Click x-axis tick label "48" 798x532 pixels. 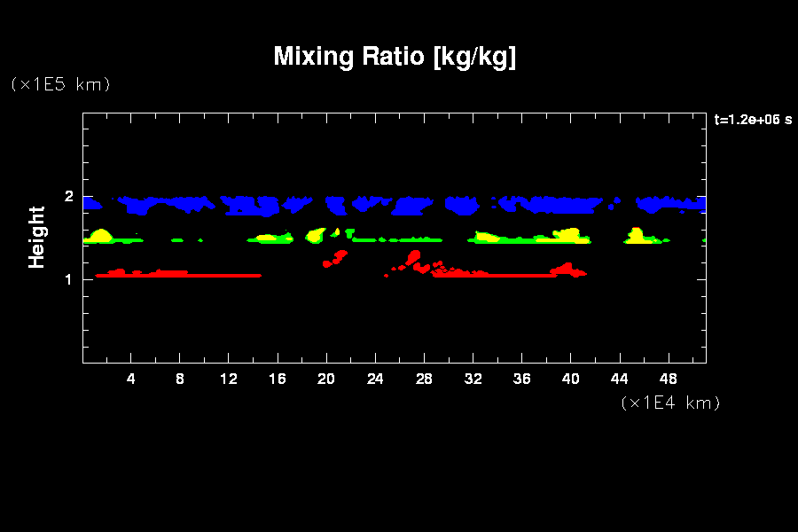(x=668, y=379)
